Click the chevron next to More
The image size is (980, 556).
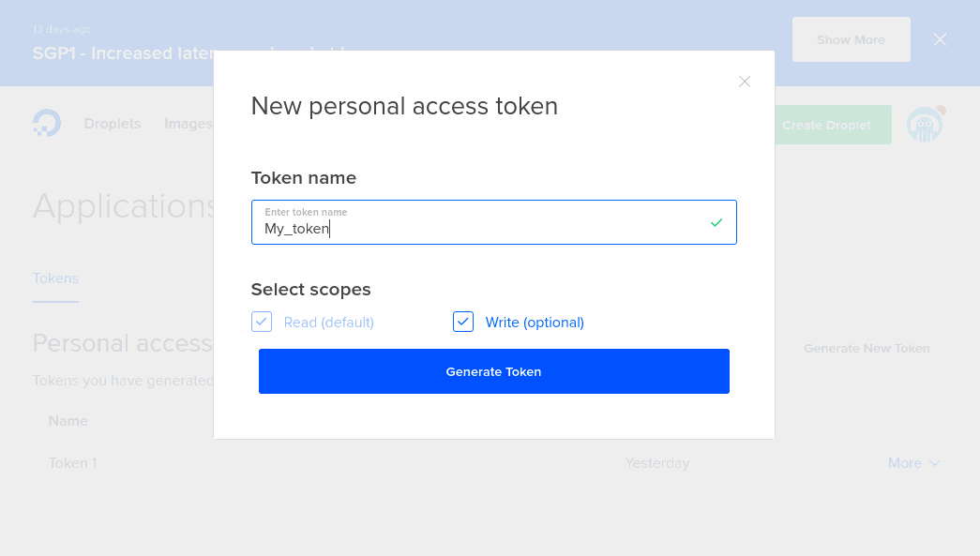934,463
